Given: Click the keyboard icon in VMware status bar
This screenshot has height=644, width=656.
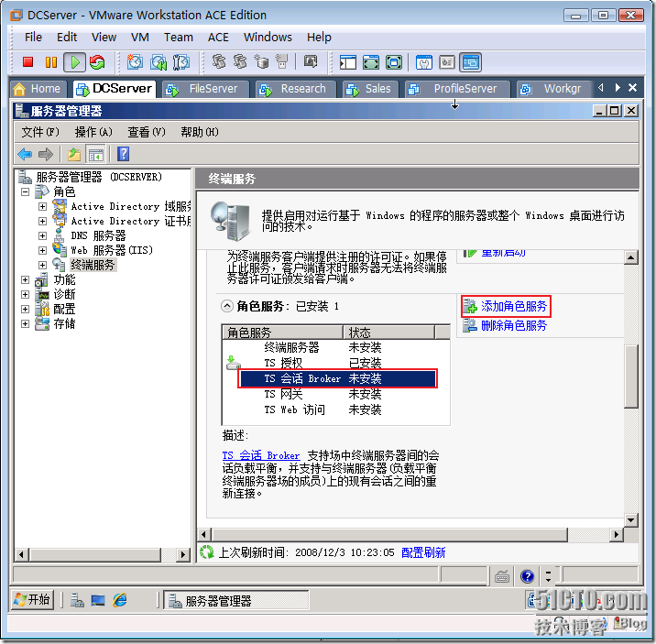Looking at the screenshot, I should 502,577.
